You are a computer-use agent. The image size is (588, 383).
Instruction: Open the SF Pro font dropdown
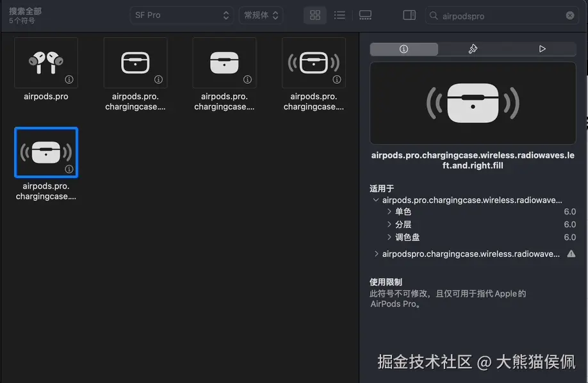182,15
